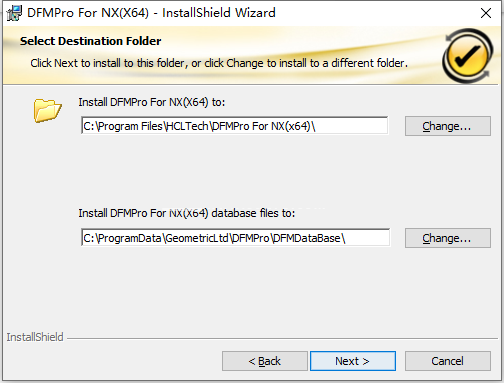Change the DFMPro program install folder
The image size is (504, 383).
pos(448,126)
